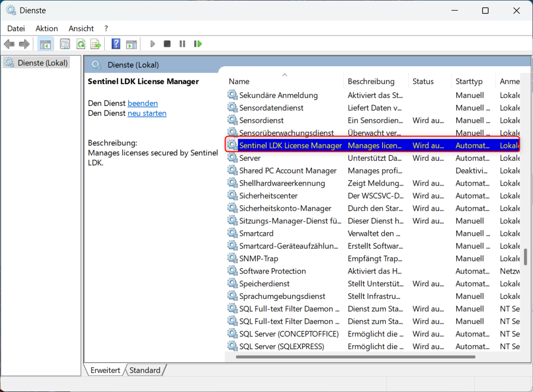The image size is (533, 392).
Task: Click the 'neu starten' link
Action: 147,113
